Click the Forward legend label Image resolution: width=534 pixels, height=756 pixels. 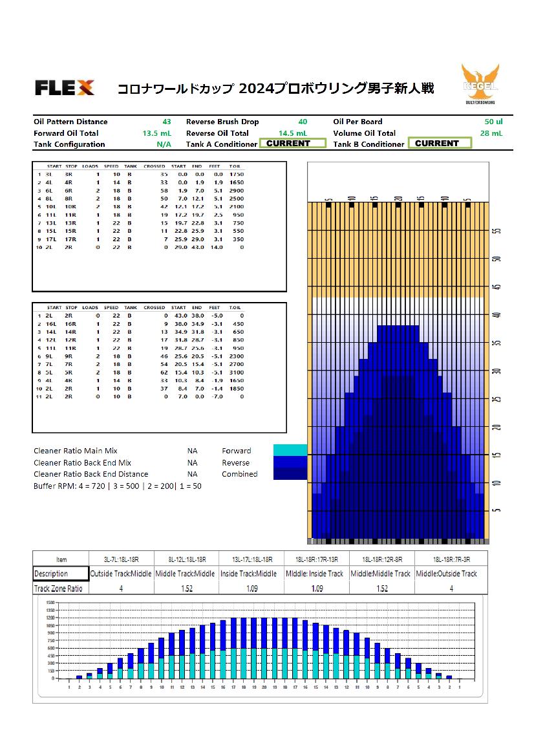(x=236, y=451)
